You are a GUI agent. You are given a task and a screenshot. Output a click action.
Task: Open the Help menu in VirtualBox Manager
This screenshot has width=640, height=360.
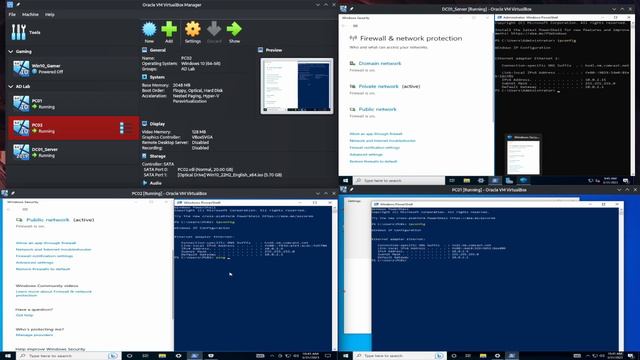[x=50, y=14]
